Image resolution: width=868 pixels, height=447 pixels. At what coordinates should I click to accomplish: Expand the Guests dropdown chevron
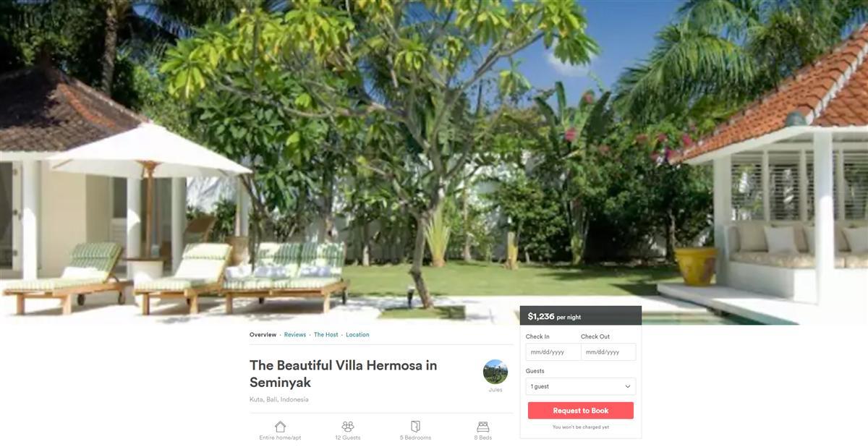[x=627, y=387]
